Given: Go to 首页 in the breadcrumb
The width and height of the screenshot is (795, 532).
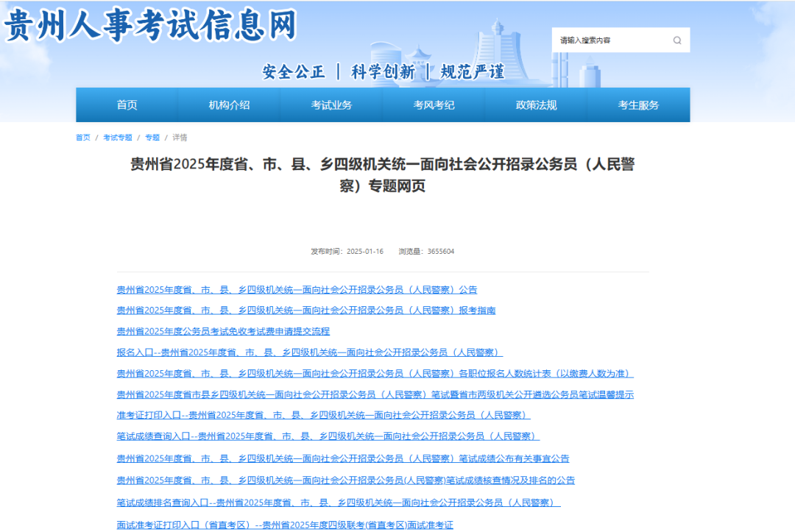Looking at the screenshot, I should point(83,138).
